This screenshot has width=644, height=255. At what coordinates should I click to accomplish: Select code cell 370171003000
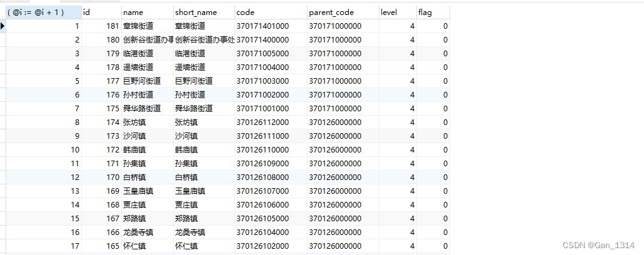click(271, 81)
